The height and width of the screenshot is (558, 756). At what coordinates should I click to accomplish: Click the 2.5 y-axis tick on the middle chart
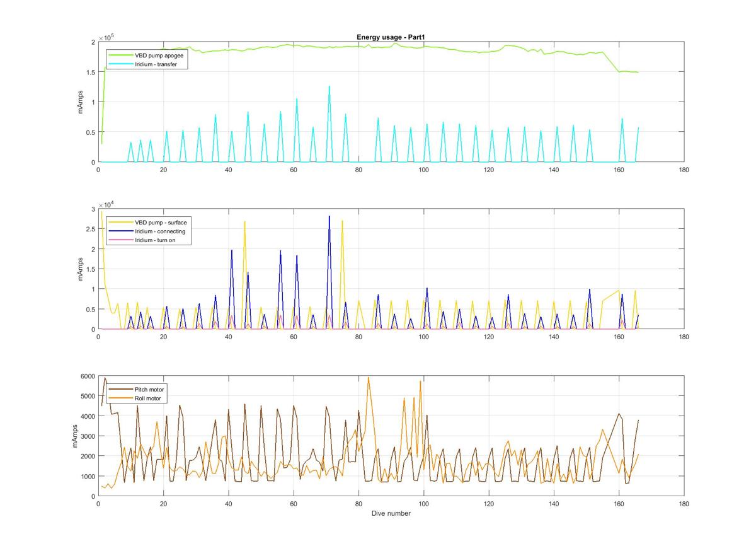[90, 229]
